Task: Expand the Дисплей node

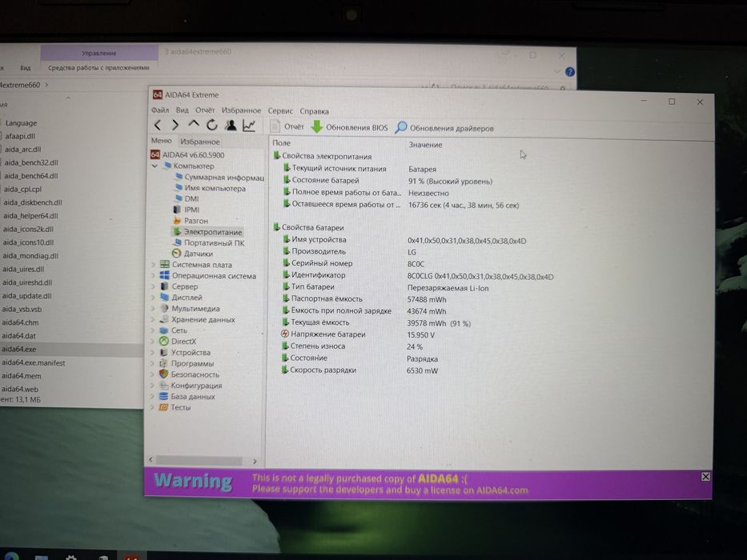Action: coord(154,297)
